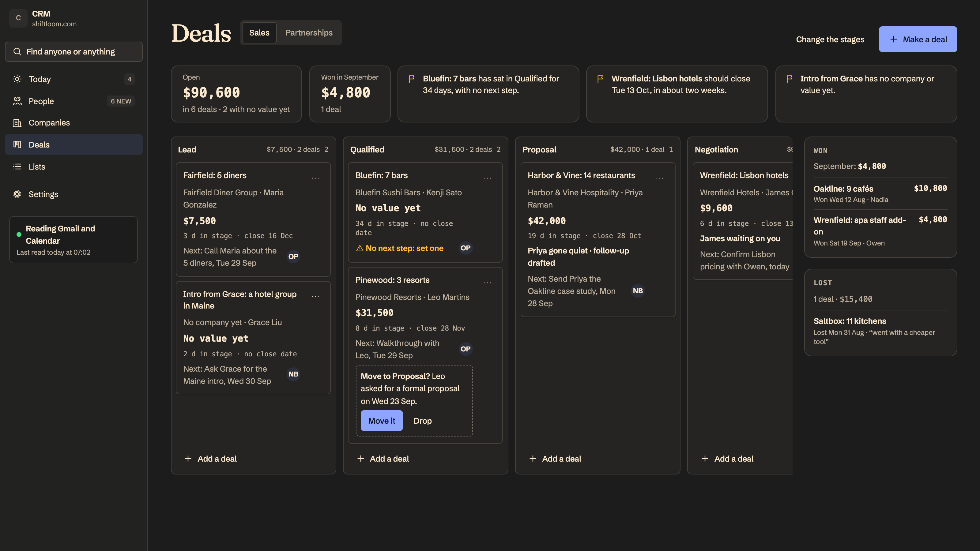This screenshot has width=980, height=551.
Task: Click the No next step: set one warning
Action: (x=400, y=248)
